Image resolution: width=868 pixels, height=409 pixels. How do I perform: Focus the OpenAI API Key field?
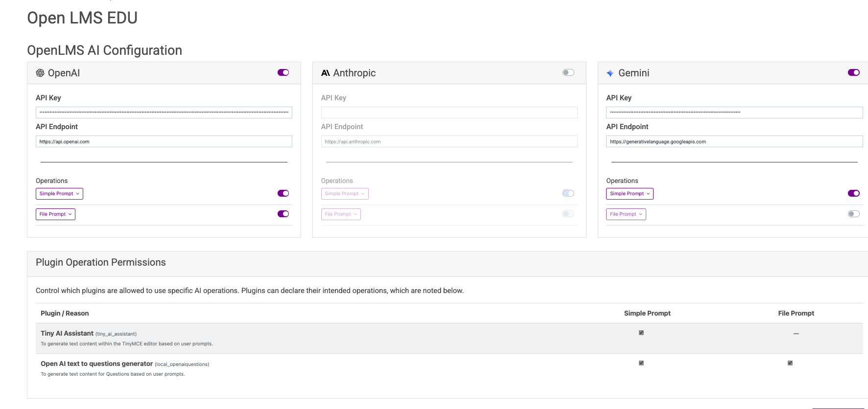[164, 113]
